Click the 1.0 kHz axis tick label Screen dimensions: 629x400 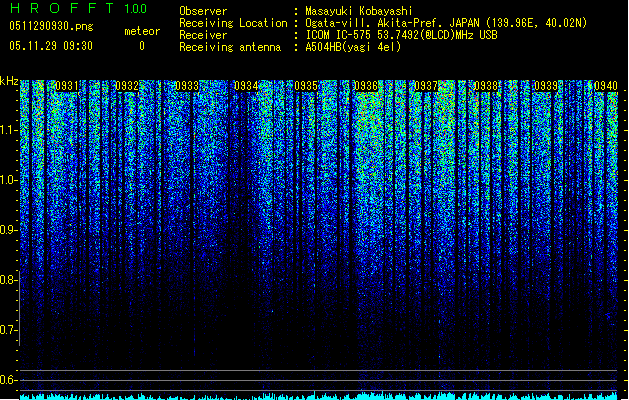point(9,180)
